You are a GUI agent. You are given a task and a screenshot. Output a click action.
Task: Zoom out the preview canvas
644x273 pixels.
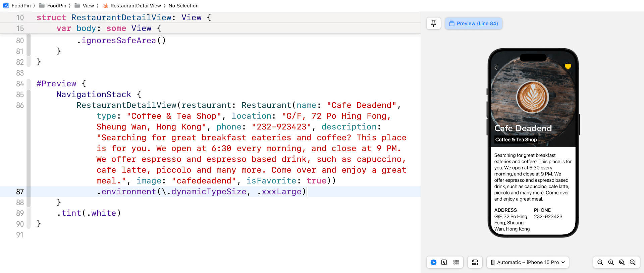pyautogui.click(x=600, y=262)
